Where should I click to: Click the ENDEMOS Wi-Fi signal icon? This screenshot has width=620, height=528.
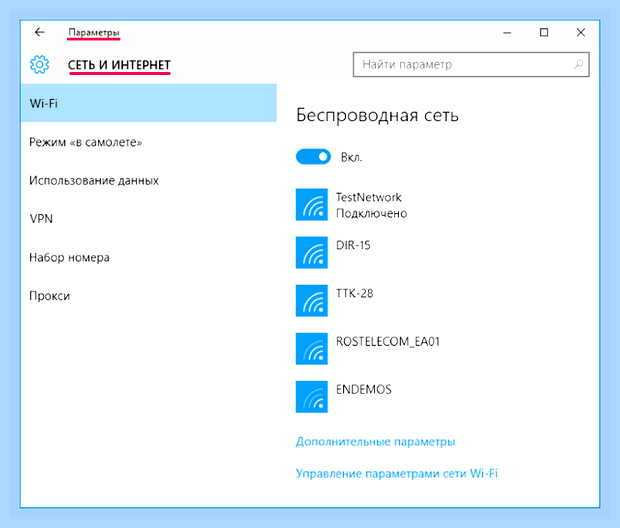(x=312, y=397)
